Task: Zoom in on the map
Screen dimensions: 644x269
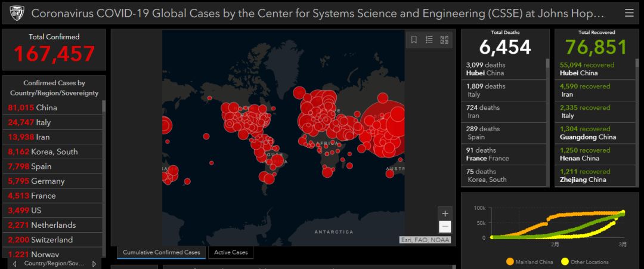Action: coord(445,214)
